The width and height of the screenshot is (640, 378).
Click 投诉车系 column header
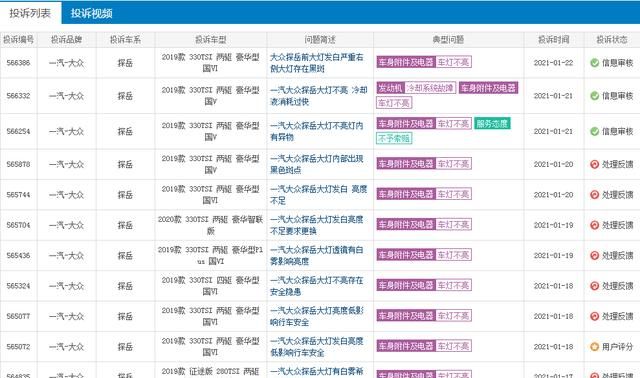[125, 40]
